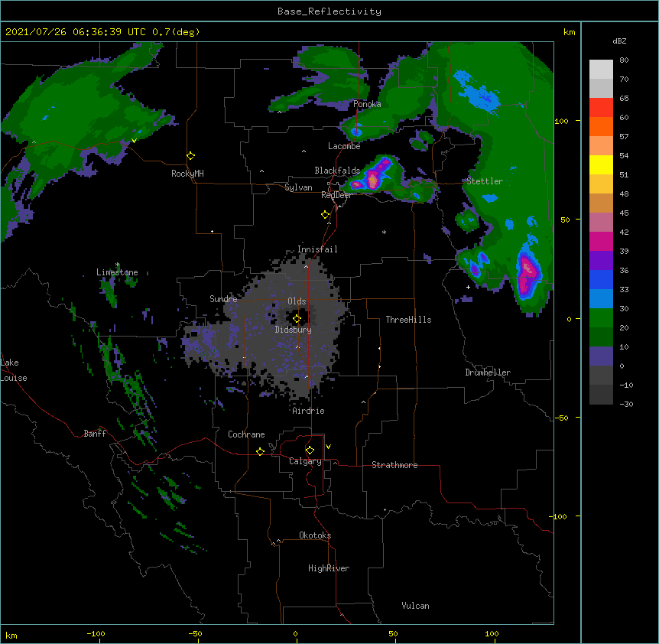This screenshot has width=659, height=644.
Task: Click the magenta legend swatch between 42 and 39
Action: coord(601,241)
